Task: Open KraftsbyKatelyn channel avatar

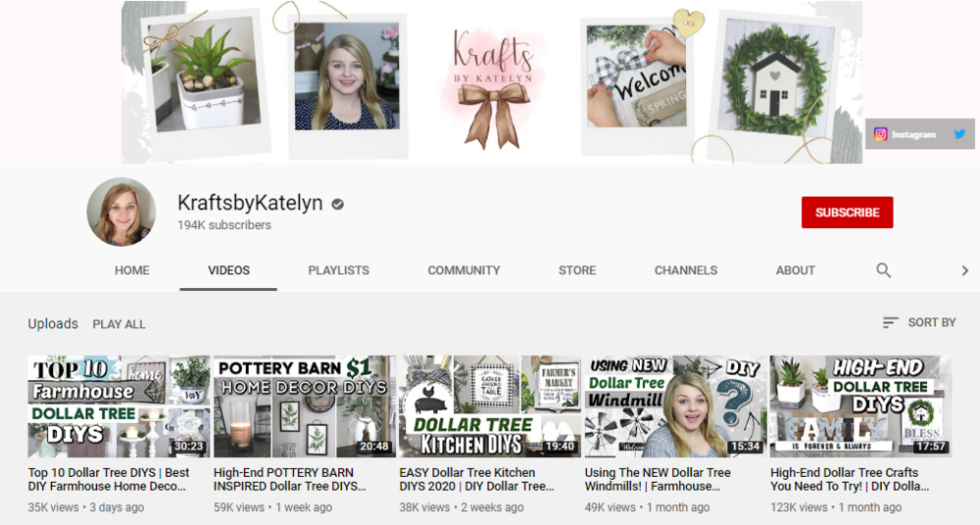Action: [x=122, y=212]
